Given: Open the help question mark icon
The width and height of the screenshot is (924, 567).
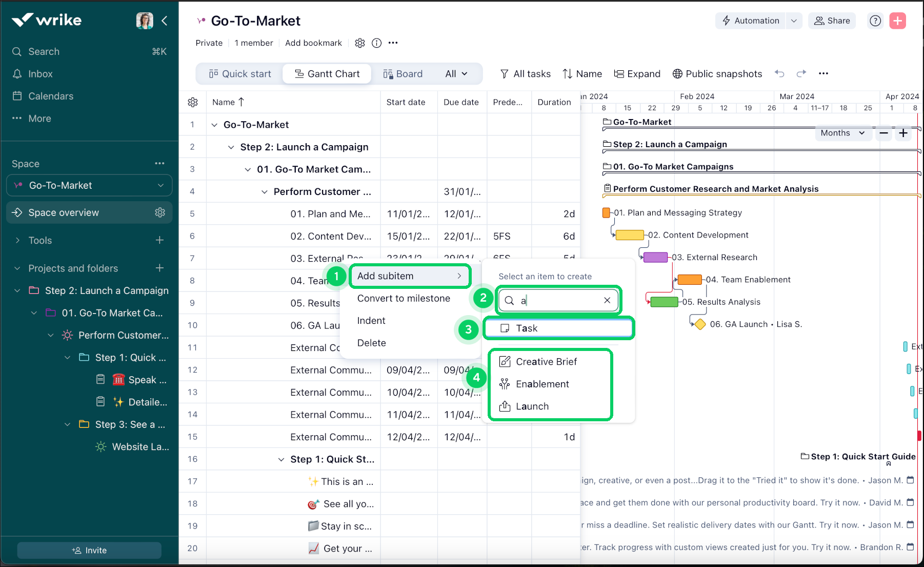Looking at the screenshot, I should (875, 21).
